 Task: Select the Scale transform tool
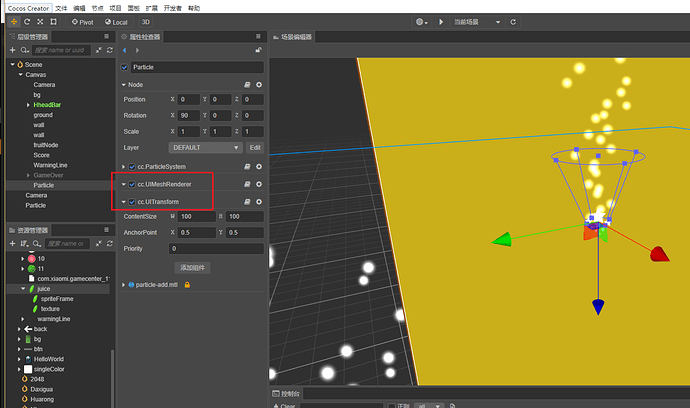coord(40,22)
